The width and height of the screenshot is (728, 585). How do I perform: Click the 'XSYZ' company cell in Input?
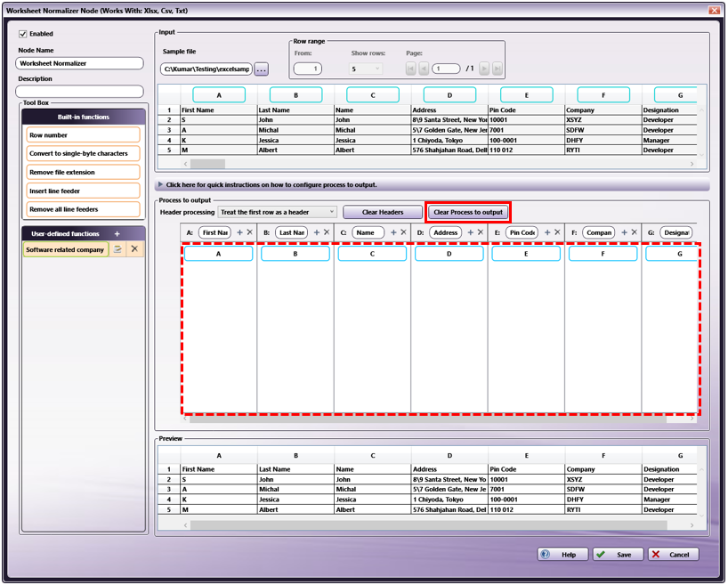(x=603, y=120)
